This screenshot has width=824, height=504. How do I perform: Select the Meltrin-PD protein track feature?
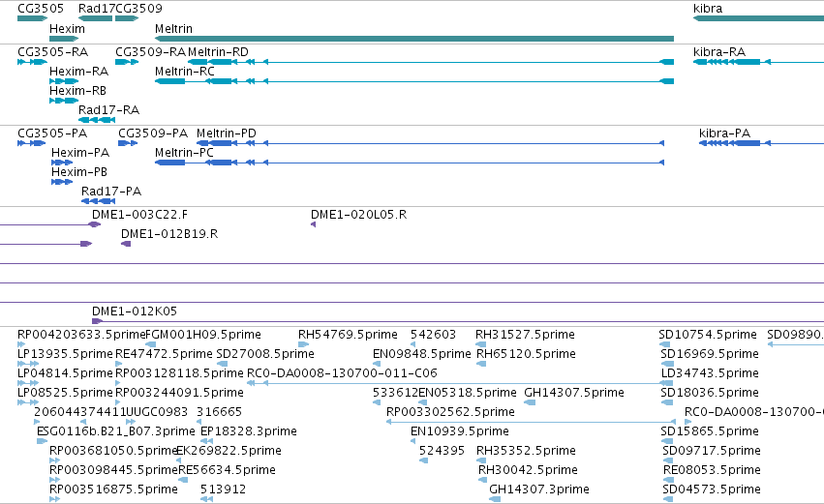pyautogui.click(x=430, y=143)
